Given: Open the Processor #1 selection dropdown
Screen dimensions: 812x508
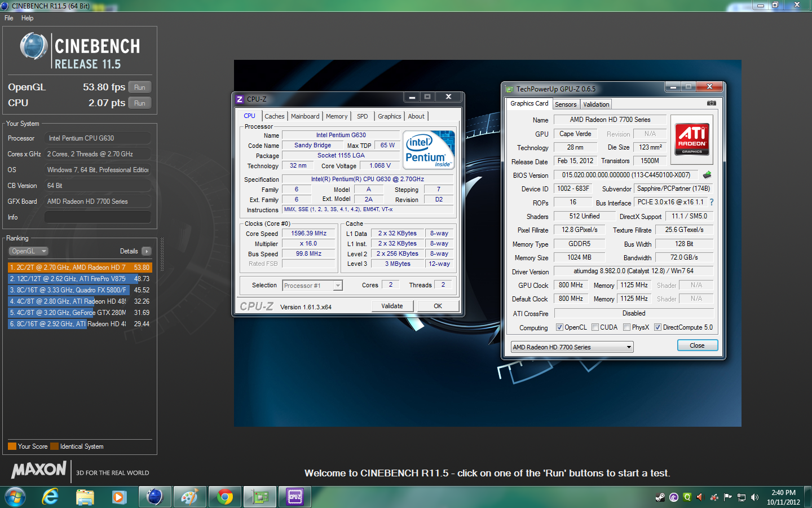Looking at the screenshot, I should [312, 286].
